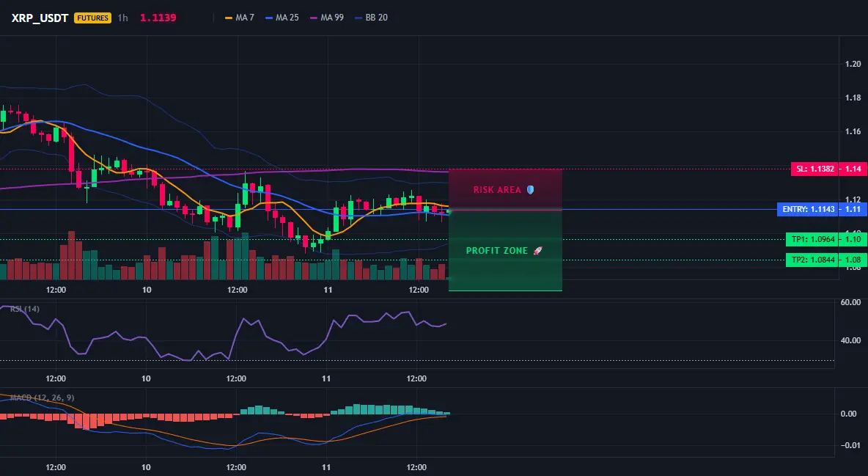Click the 1.16 price axis value
Screen dimensions: 868x476
(x=853, y=131)
